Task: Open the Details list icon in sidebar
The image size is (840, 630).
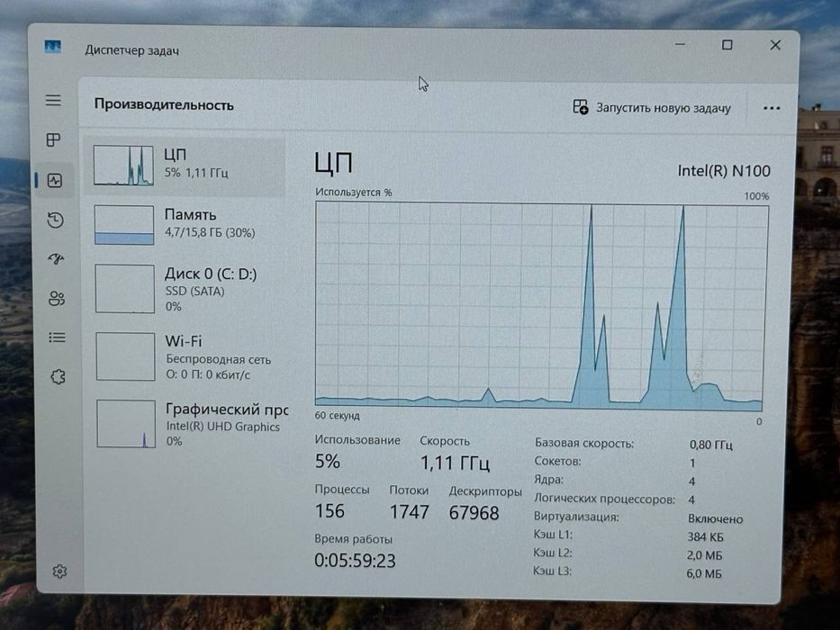Action: (58, 337)
